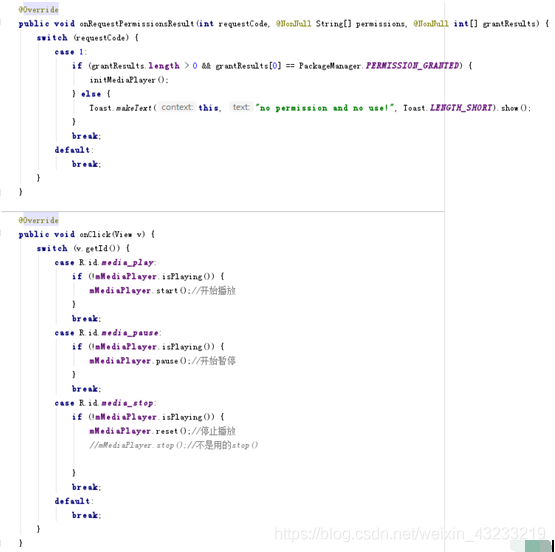
Task: Click the commented-out mMediaPlayer.stop() line
Action: coord(174,445)
